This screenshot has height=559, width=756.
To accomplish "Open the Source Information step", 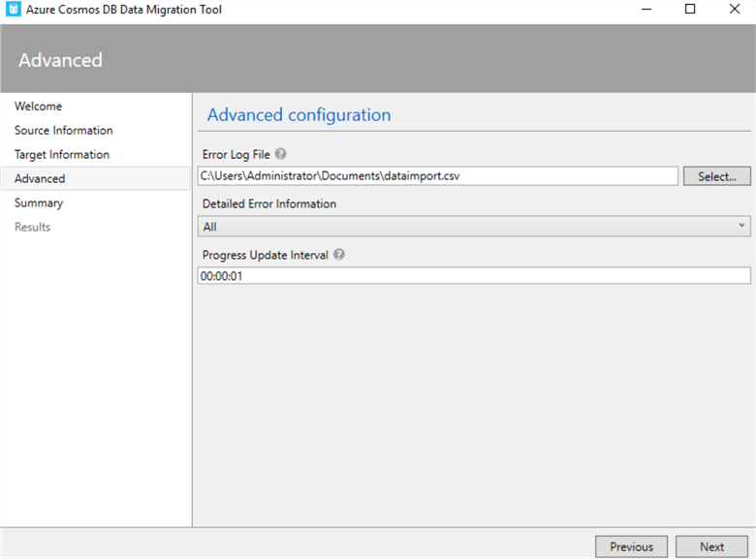I will coord(64,131).
